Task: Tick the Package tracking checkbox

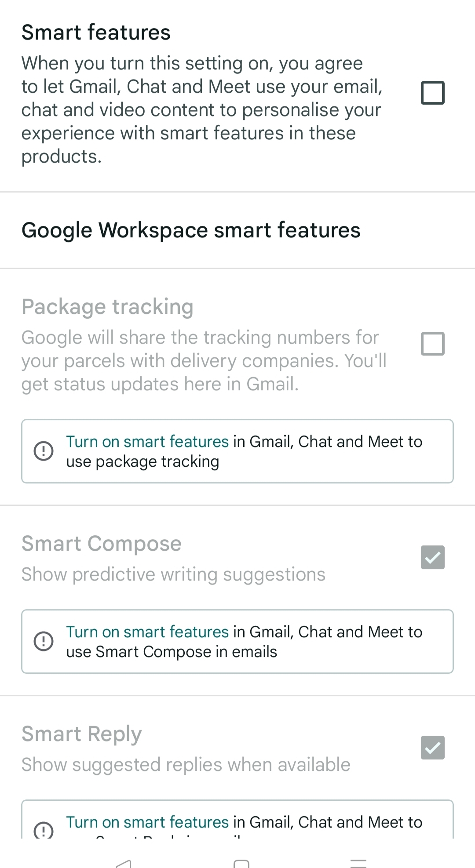Action: pyautogui.click(x=432, y=344)
